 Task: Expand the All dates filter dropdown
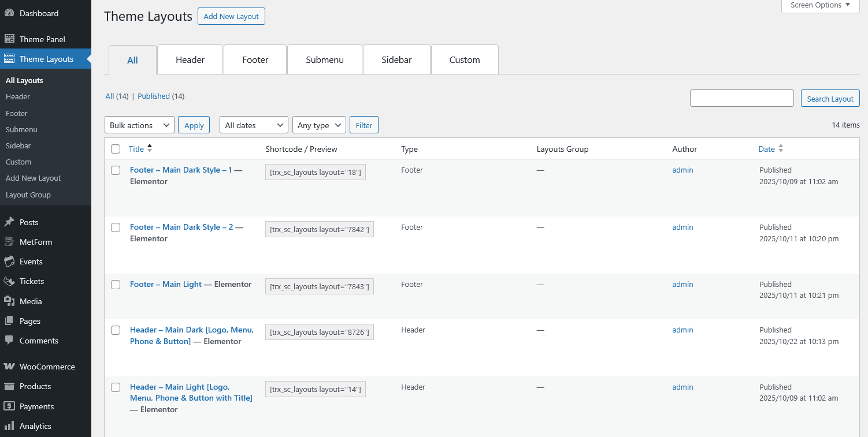click(x=254, y=125)
